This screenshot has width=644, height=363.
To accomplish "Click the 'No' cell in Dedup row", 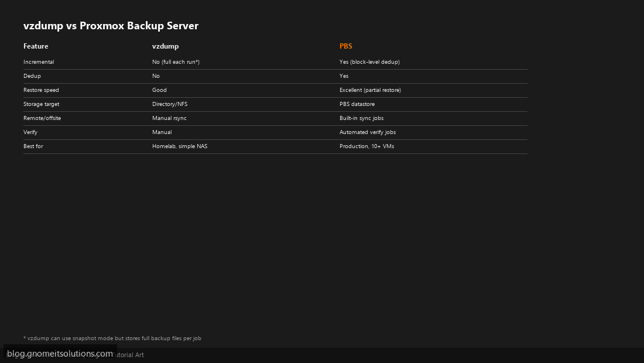I will [156, 76].
